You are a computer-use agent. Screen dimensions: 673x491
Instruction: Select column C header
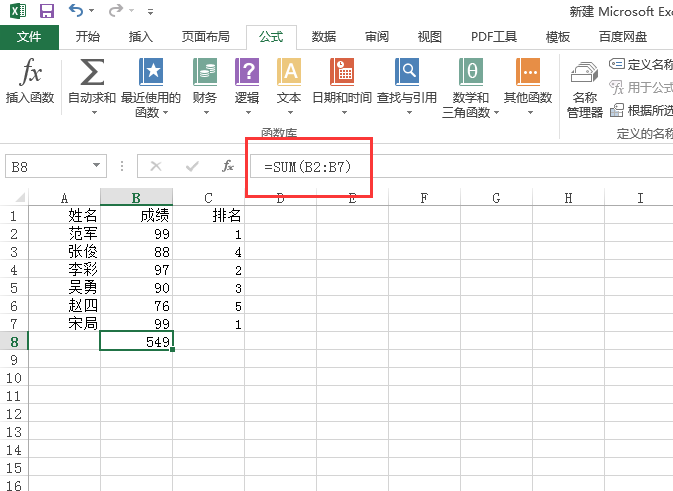point(209,198)
